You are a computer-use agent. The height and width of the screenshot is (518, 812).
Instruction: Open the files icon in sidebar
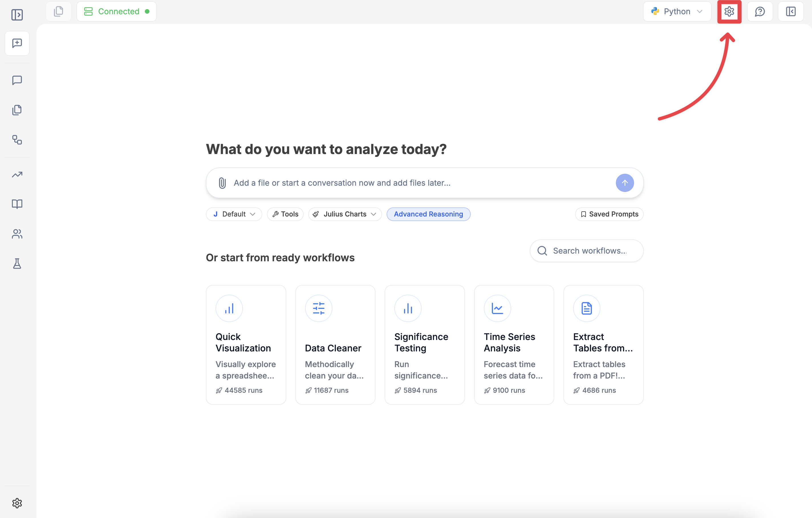[x=17, y=110]
